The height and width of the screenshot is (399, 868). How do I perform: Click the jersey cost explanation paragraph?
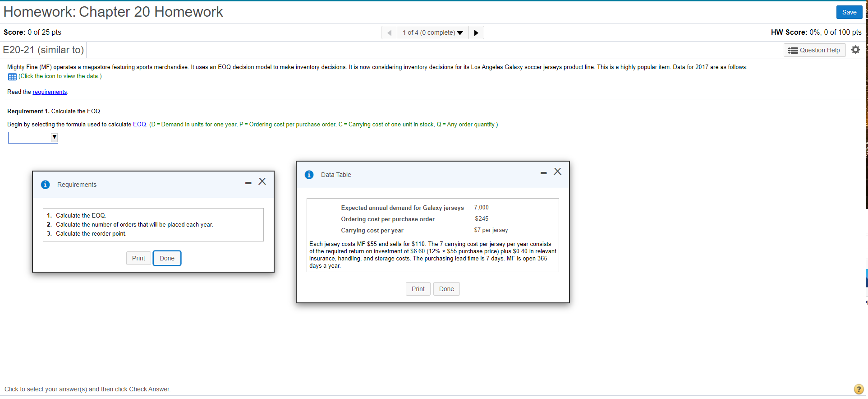[x=433, y=255]
